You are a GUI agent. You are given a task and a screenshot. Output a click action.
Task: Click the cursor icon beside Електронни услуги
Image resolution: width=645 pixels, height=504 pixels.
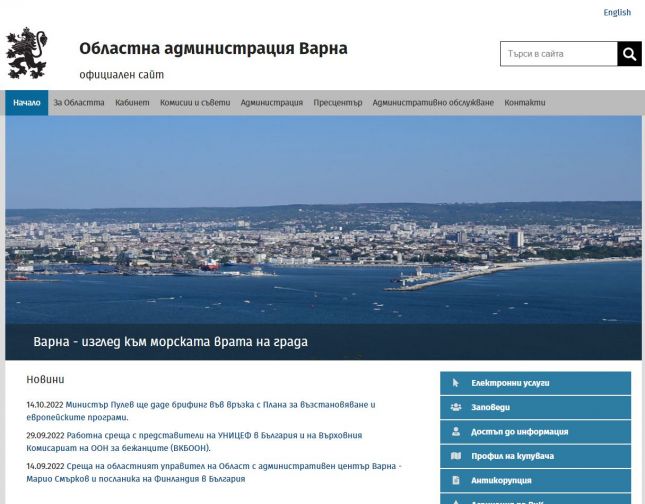pyautogui.click(x=455, y=383)
